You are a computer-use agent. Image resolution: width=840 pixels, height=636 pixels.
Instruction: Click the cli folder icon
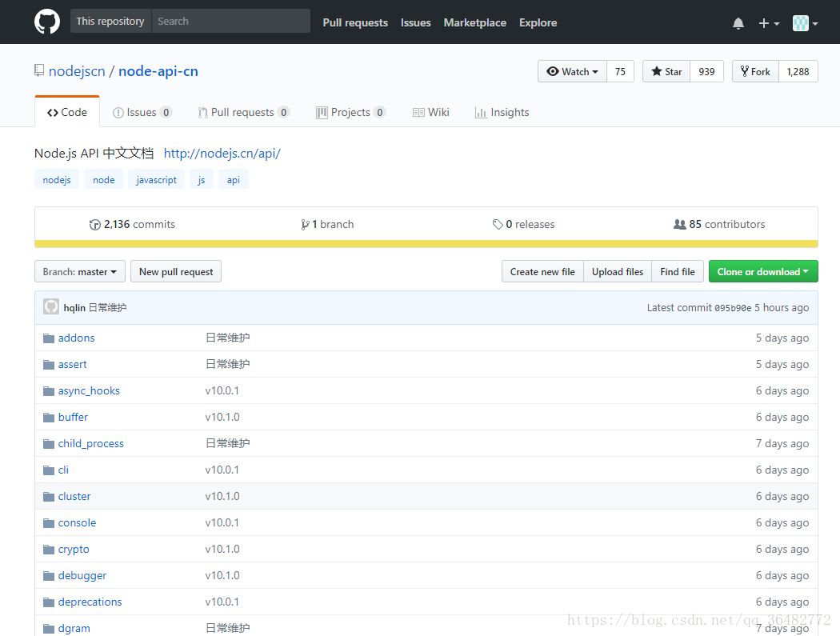coord(49,470)
